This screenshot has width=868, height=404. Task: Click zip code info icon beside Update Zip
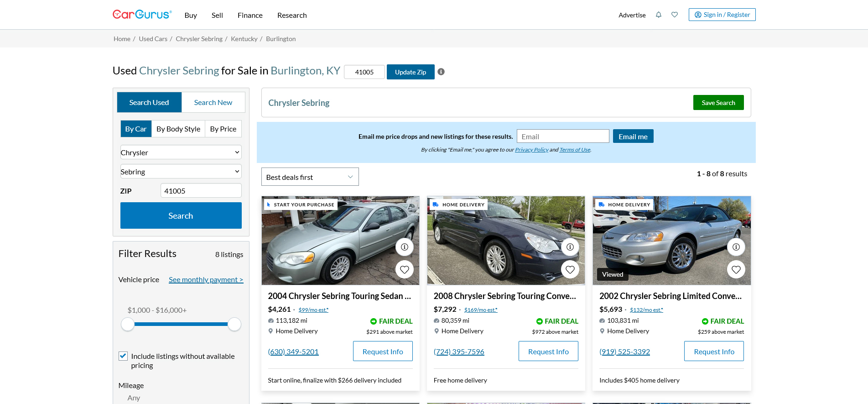tap(441, 72)
